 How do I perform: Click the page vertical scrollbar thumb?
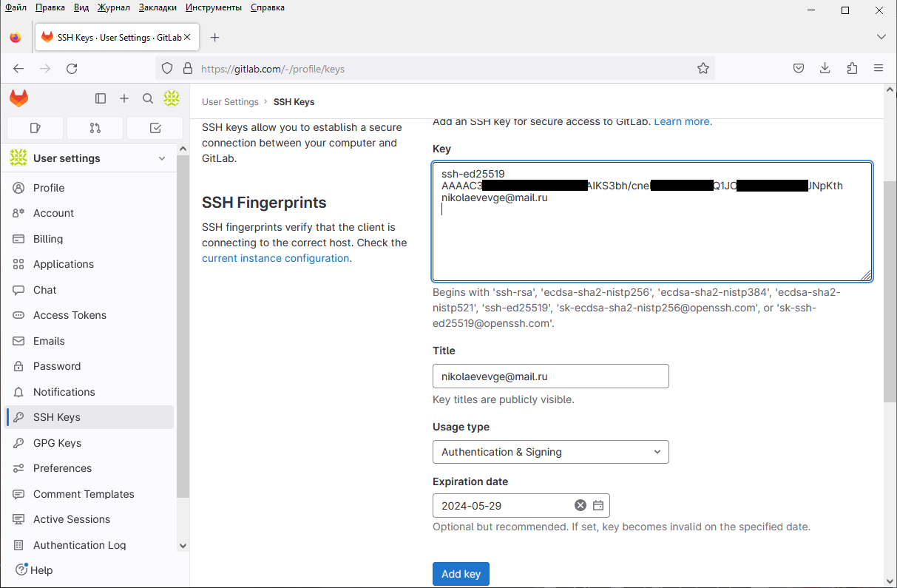pyautogui.click(x=890, y=290)
